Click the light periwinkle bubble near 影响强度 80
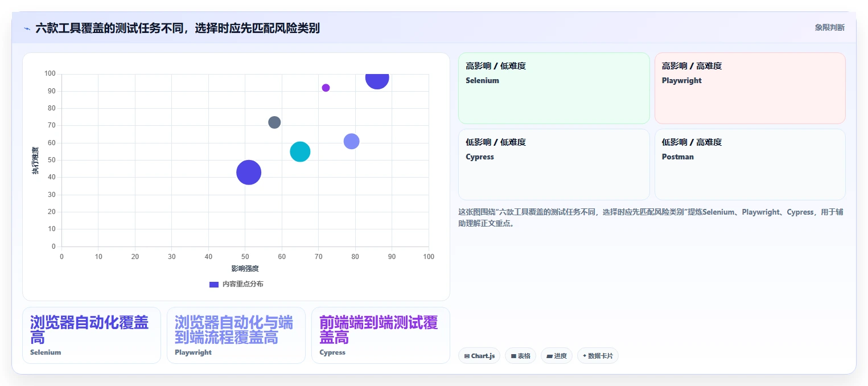The image size is (868, 386). 352,141
